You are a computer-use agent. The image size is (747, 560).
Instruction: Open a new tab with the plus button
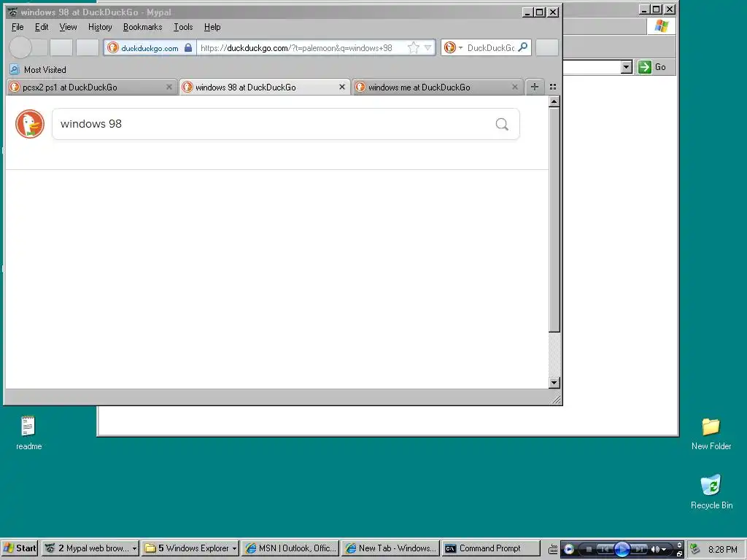coord(535,87)
